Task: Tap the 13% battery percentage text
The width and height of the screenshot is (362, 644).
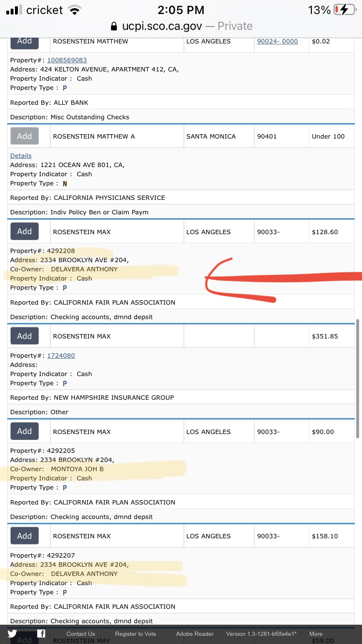Action: click(x=319, y=10)
